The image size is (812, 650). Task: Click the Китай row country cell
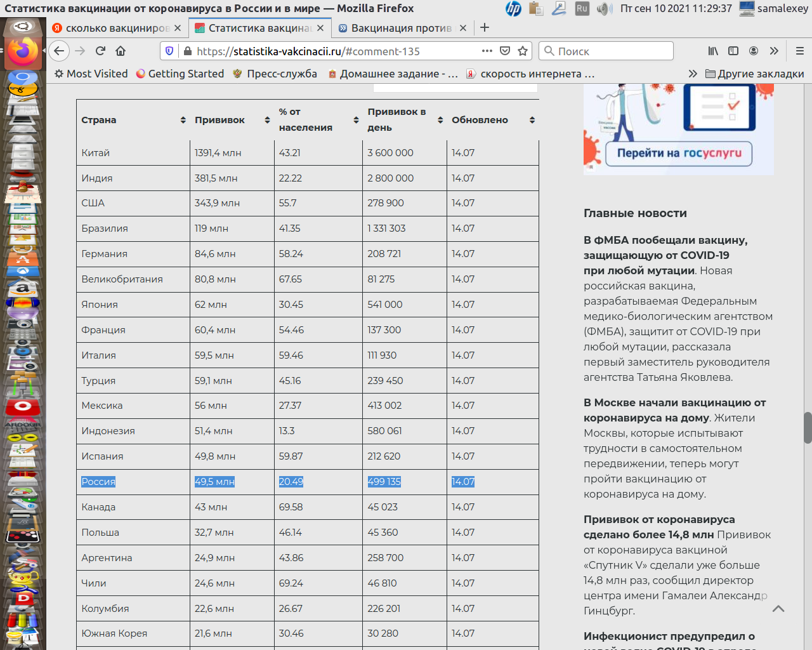(133, 153)
